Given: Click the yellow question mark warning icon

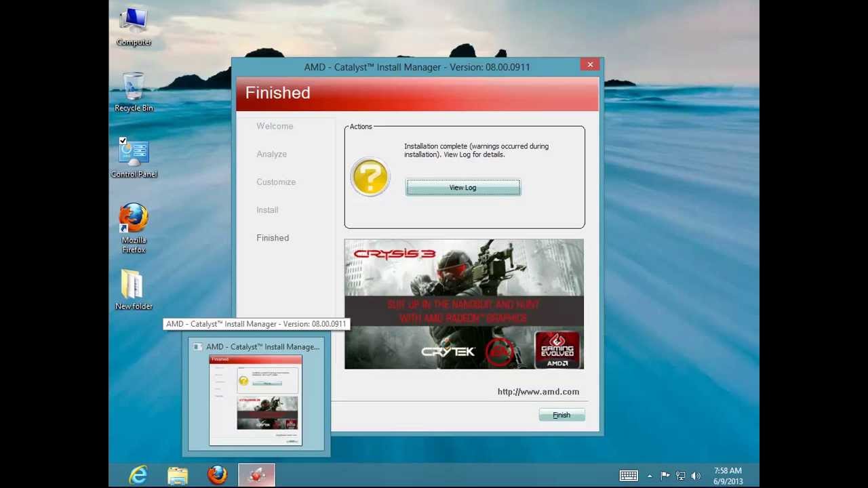Looking at the screenshot, I should [x=370, y=178].
